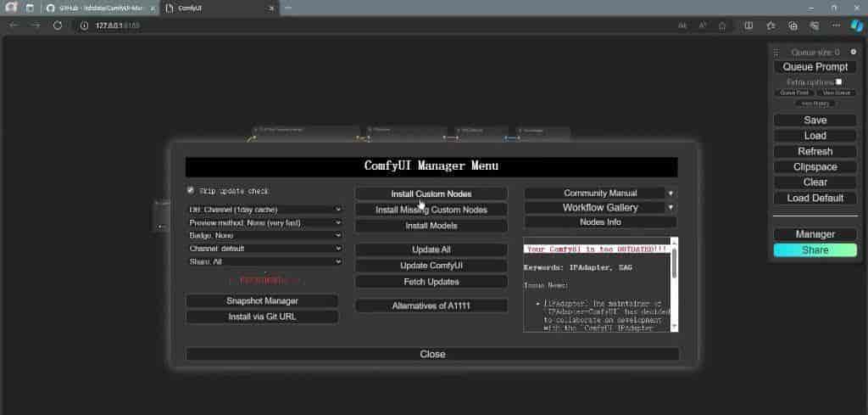Open the Community Manual

click(x=595, y=193)
